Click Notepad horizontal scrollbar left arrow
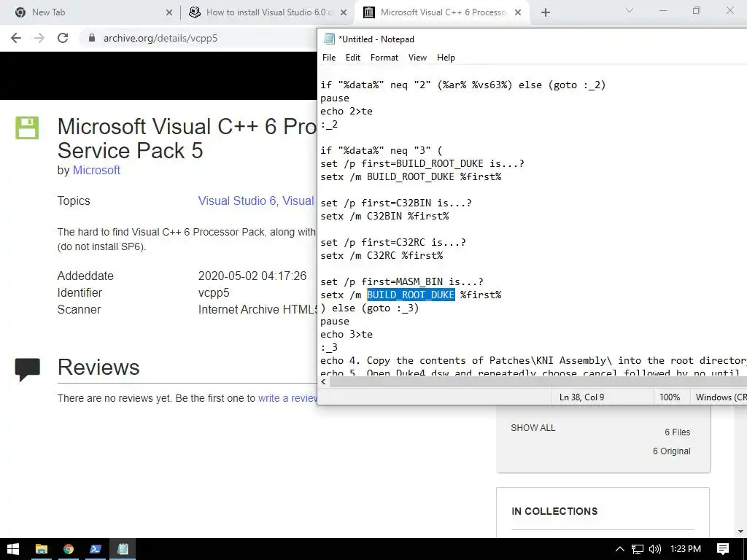Image resolution: width=747 pixels, height=560 pixels. [x=324, y=382]
